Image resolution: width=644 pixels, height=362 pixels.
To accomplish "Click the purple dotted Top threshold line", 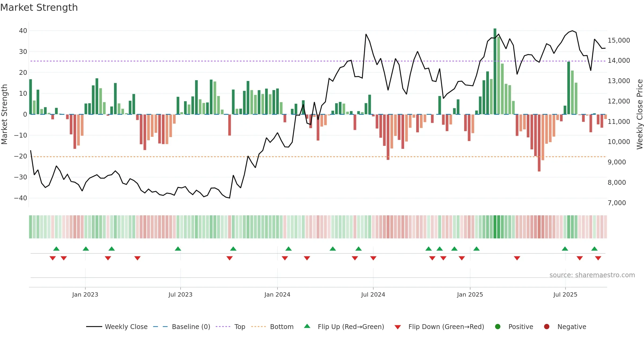I will click(318, 61).
